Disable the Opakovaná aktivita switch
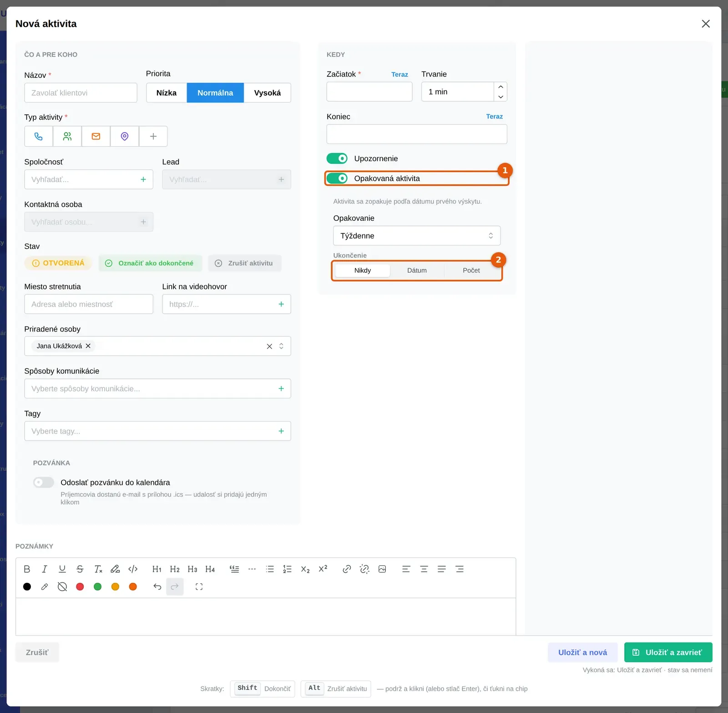Viewport: 728px width, 713px height. 337,178
